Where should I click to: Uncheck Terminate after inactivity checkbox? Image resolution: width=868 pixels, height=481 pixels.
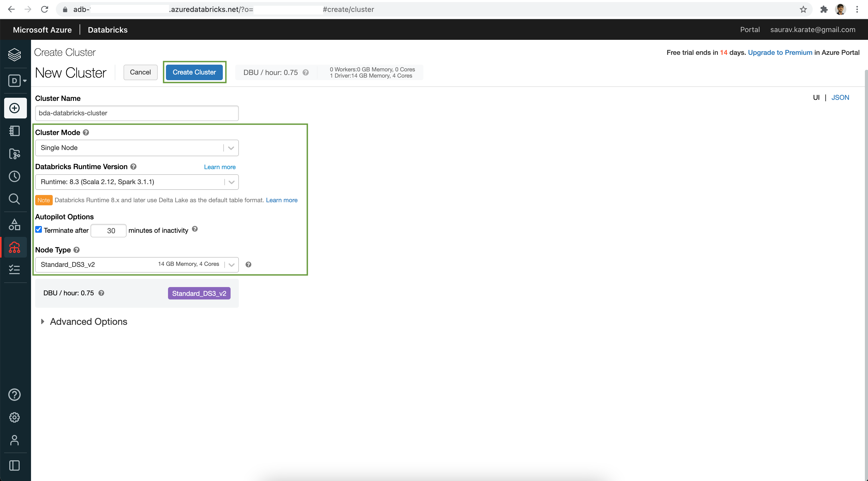pos(39,230)
